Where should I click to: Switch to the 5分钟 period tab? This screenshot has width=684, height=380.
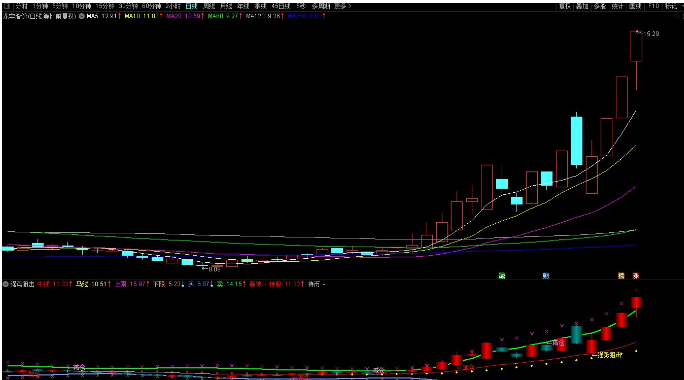tap(60, 6)
